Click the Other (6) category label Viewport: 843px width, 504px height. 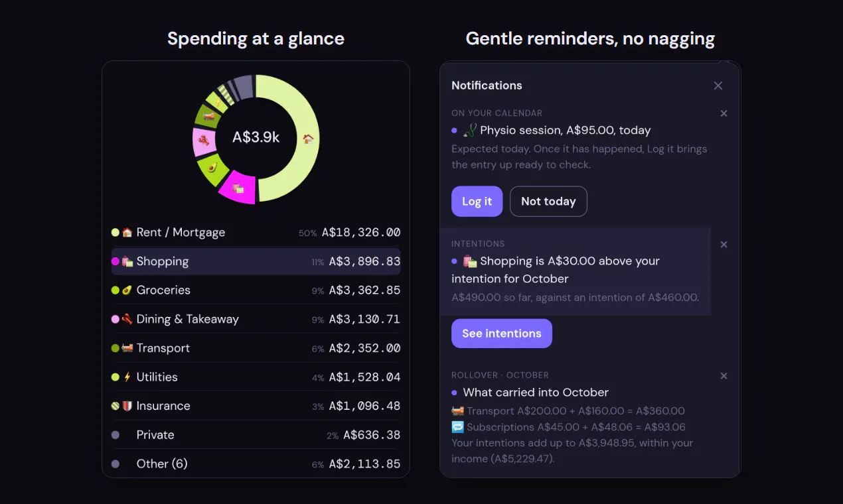point(162,464)
